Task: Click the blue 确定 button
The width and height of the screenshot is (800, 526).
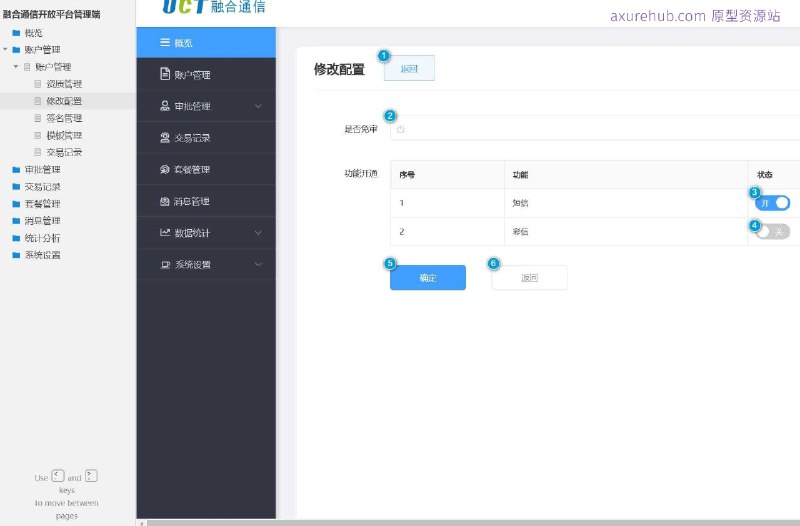Action: pyautogui.click(x=428, y=278)
